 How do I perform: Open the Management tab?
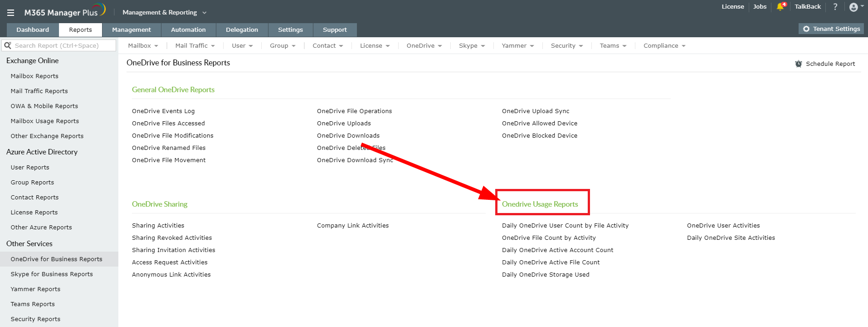pos(132,30)
